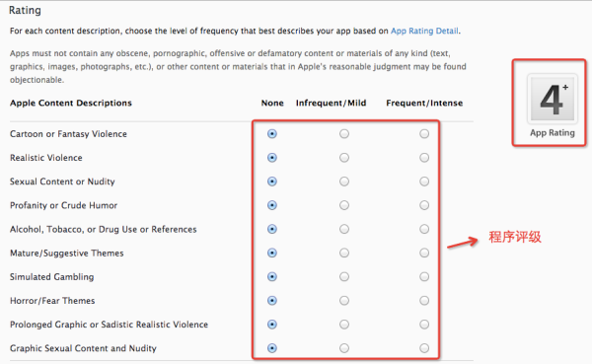592x364 pixels.
Task: Set Graphic Sexual Content and Nudity to Frequent/Intense
Action: pos(424,348)
